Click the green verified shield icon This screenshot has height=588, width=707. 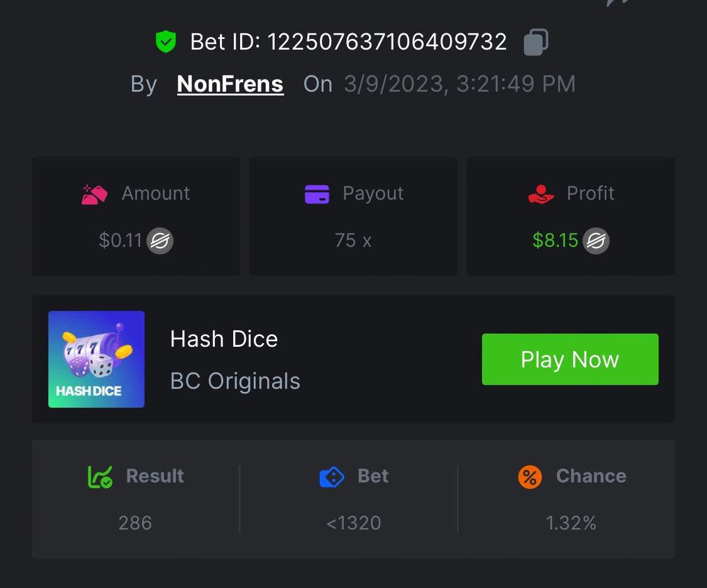click(166, 42)
